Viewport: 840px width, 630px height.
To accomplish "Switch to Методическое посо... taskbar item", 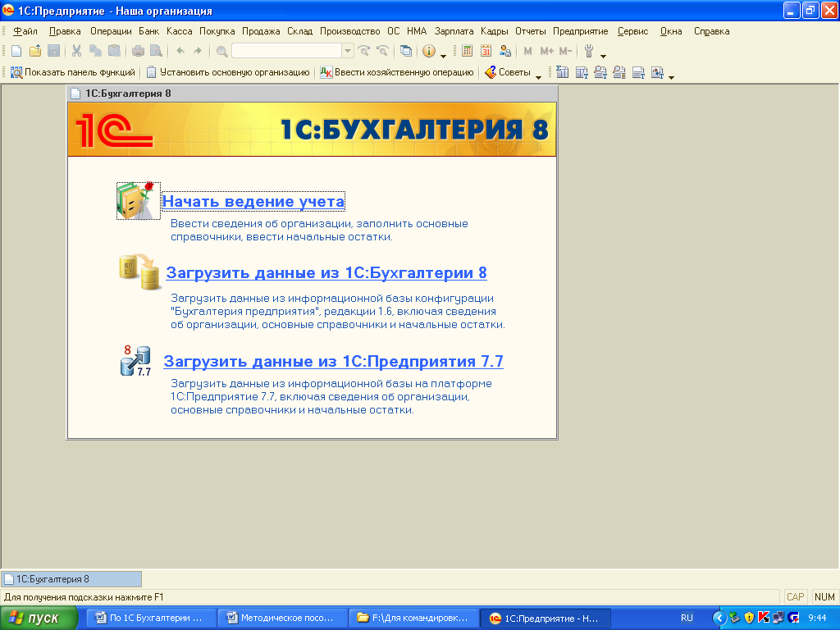I will click(x=282, y=619).
